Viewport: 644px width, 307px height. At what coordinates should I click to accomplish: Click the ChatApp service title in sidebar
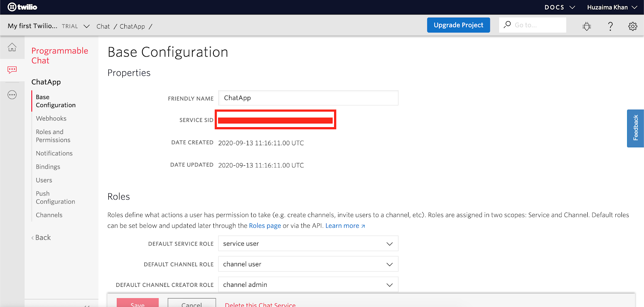click(46, 82)
